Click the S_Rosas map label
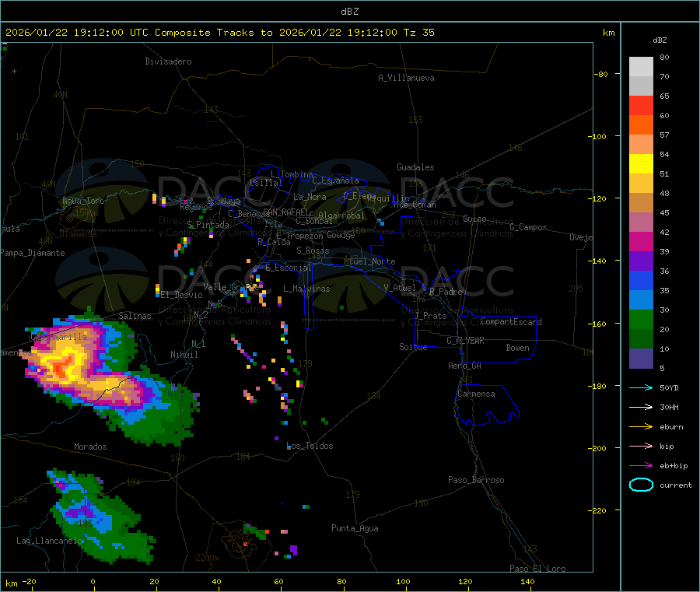The height and width of the screenshot is (592, 700). tap(313, 250)
